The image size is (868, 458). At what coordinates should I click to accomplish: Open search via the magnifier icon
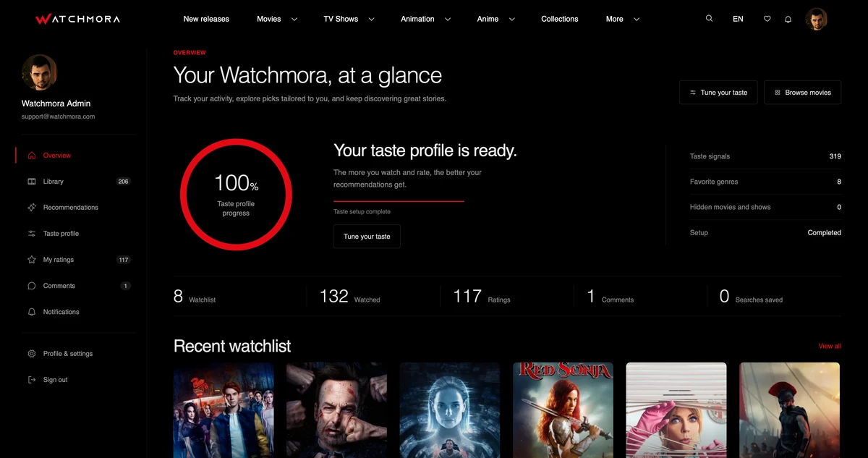click(709, 19)
